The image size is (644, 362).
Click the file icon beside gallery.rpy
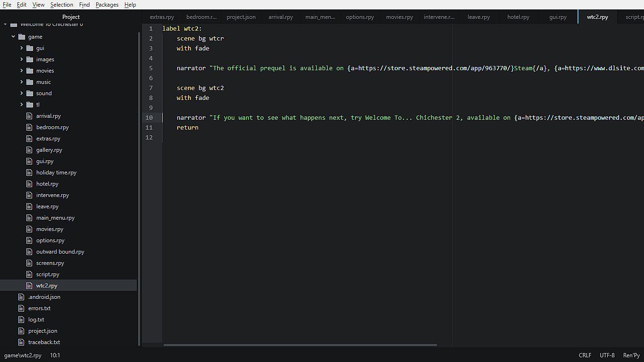click(x=30, y=150)
